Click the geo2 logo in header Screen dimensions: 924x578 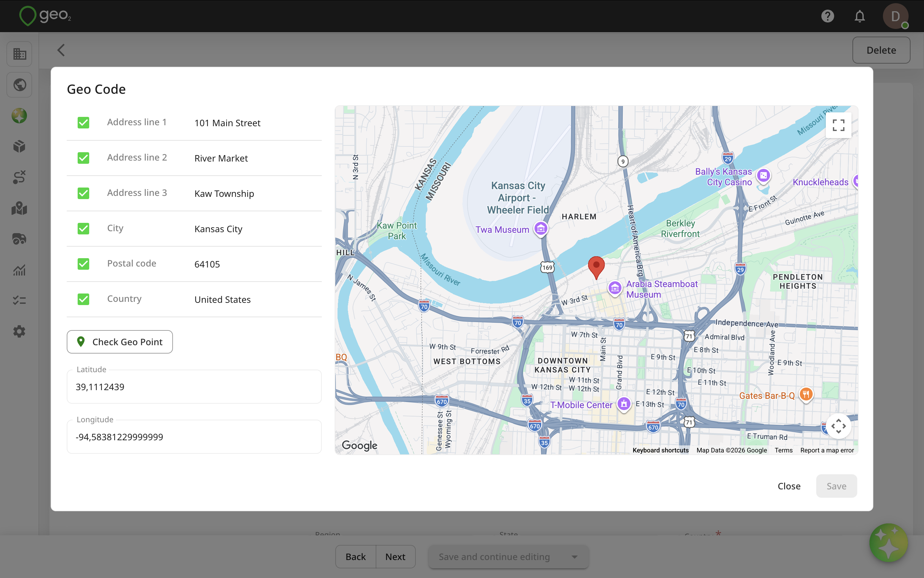click(x=45, y=16)
